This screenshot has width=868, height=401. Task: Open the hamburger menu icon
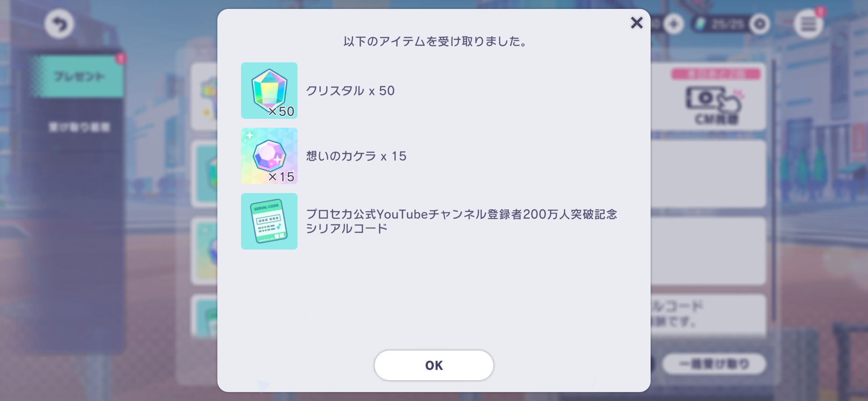(808, 25)
